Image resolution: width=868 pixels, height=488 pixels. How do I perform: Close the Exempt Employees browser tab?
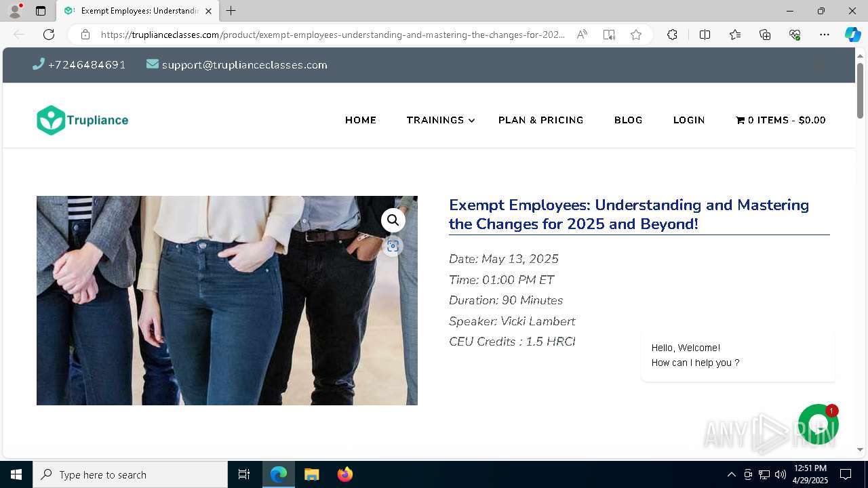(208, 11)
